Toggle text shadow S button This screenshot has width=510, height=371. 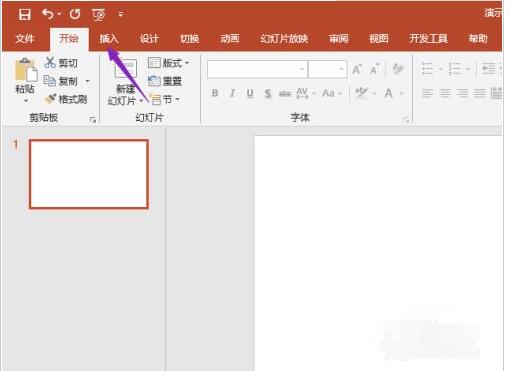point(268,93)
